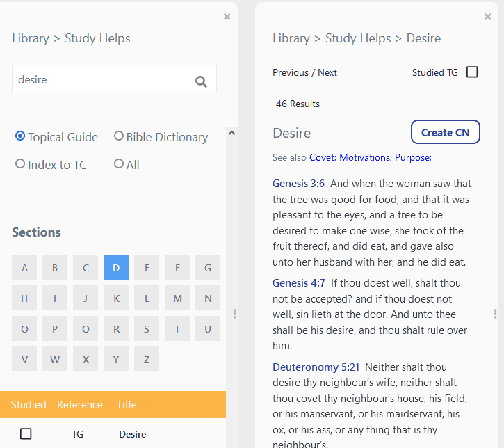Click the search magnifier icon

201,81
